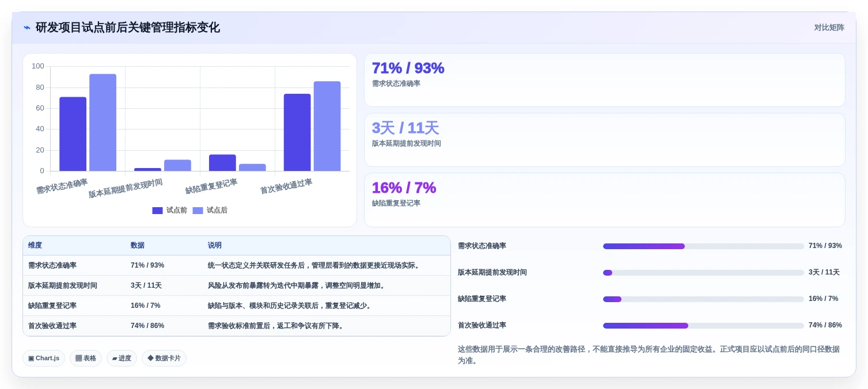Click the lightning icon beside the dashboard title
Image resolution: width=868 pixels, height=389 pixels.
click(x=27, y=28)
